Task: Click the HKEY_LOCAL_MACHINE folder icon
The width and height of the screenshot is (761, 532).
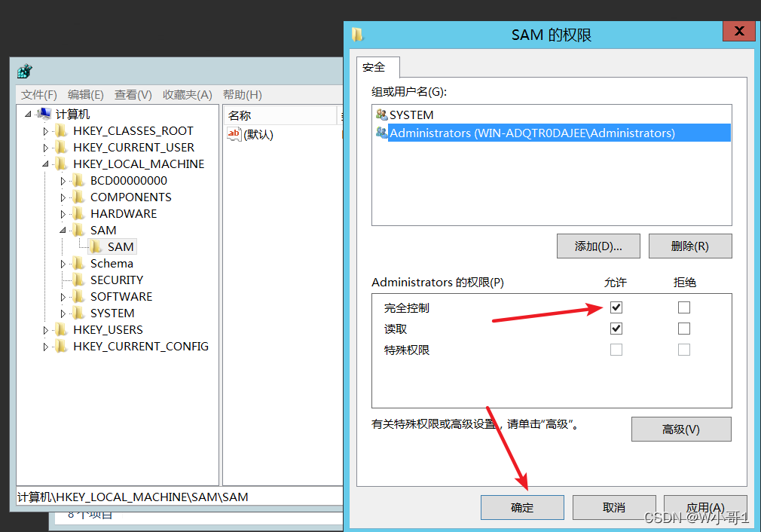Action: (x=61, y=164)
